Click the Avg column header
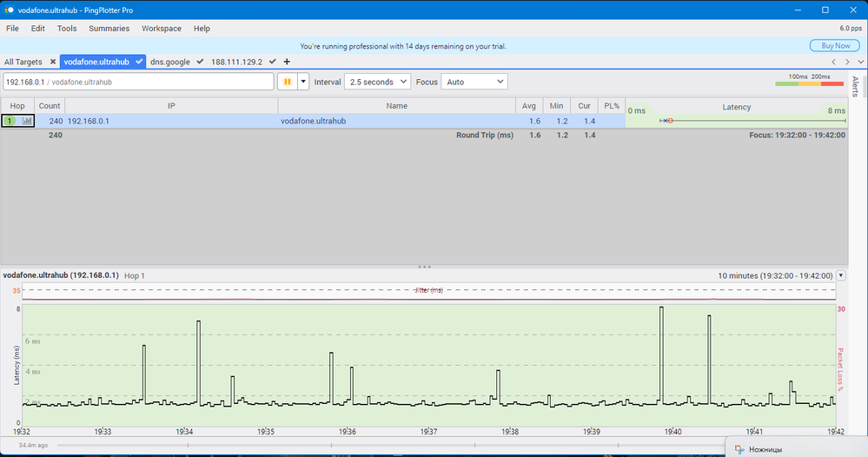Screen dimensions: 868x457 point(528,106)
